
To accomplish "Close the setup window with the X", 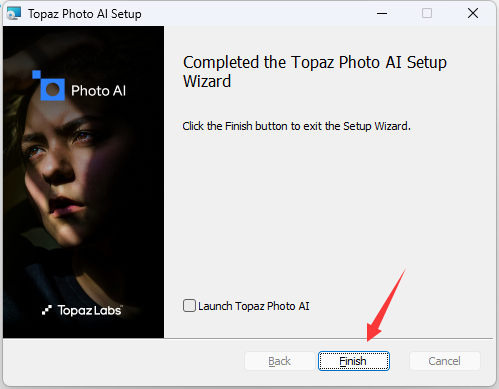I will [x=473, y=13].
